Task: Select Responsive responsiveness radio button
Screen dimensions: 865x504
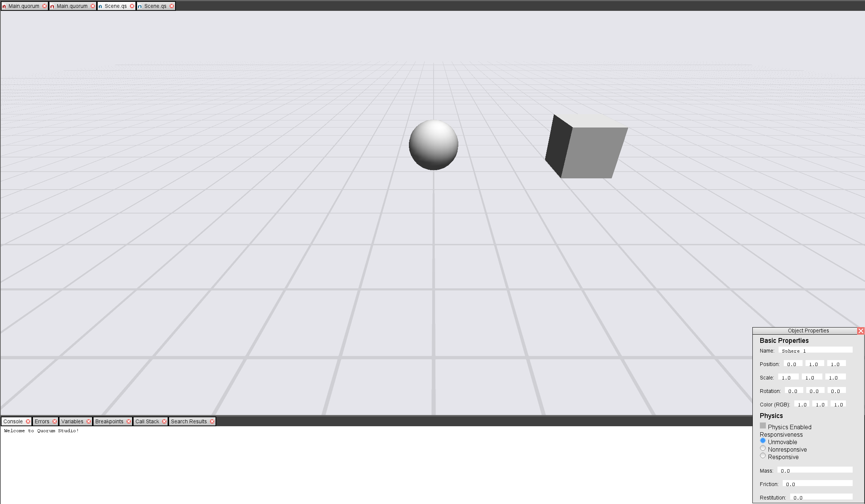Action: (762, 456)
